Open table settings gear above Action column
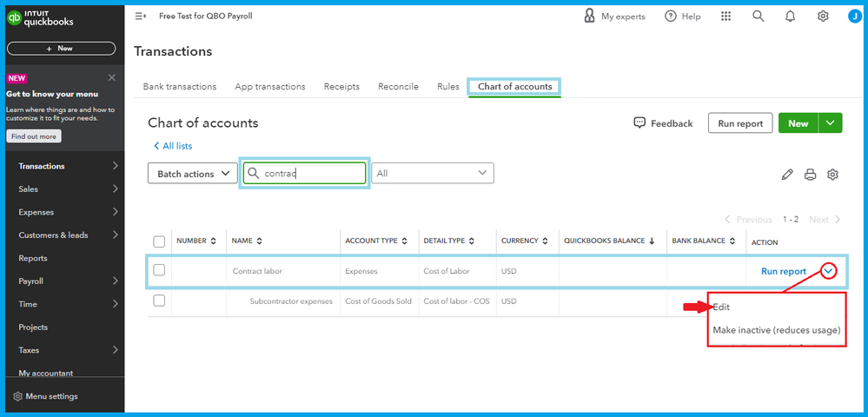 (832, 175)
